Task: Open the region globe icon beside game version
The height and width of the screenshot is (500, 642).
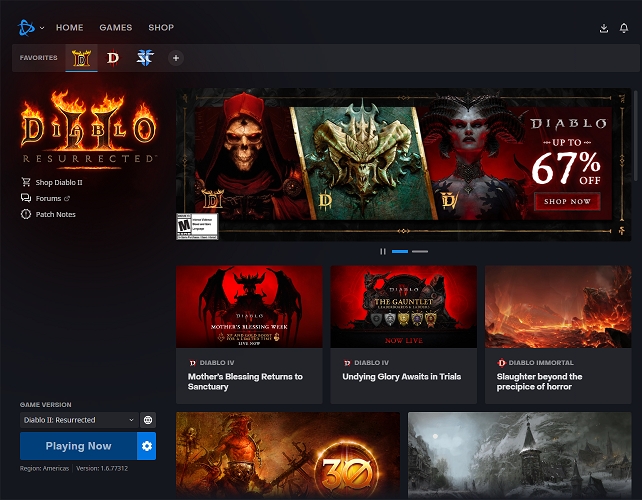Action: click(x=148, y=420)
